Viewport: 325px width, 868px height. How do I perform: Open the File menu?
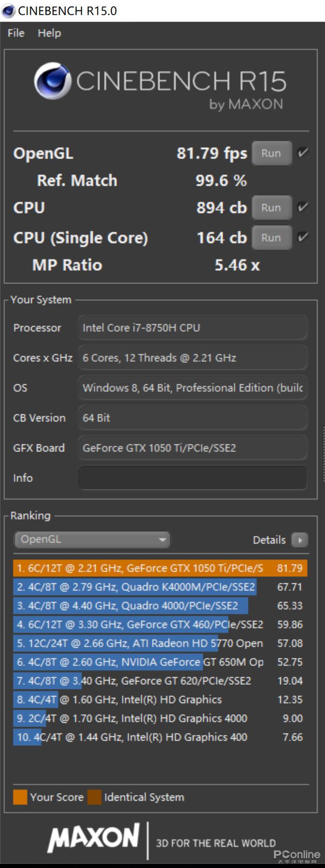[x=16, y=33]
